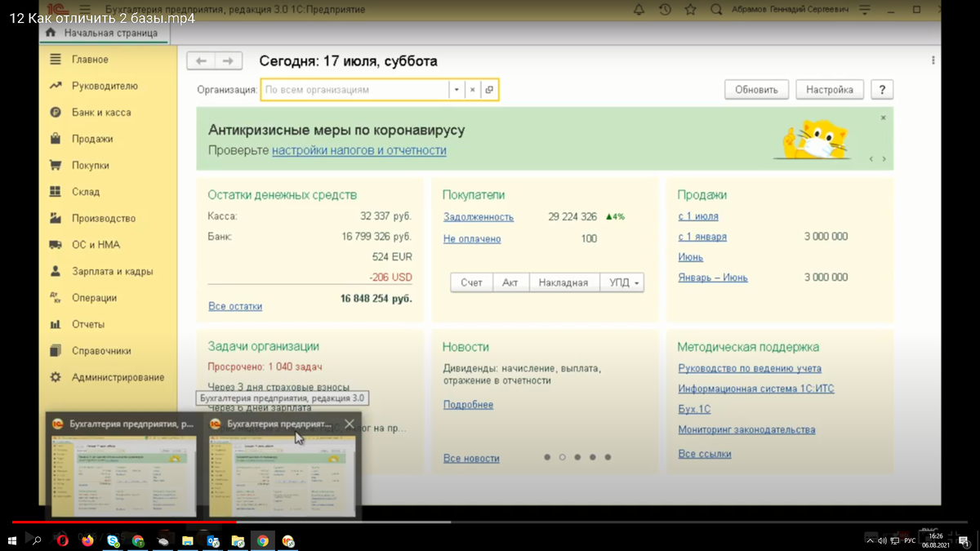Open Руководство по ведению учета link
The image size is (980, 551).
(750, 368)
